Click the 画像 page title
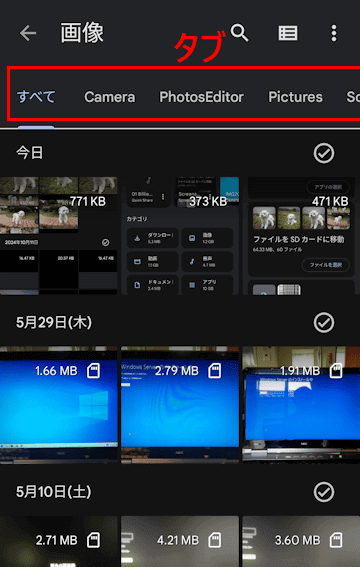Image resolution: width=360 pixels, height=567 pixels. (82, 33)
